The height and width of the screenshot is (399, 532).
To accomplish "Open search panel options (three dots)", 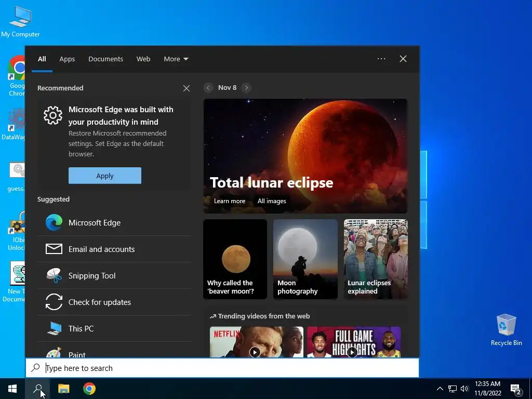I will pyautogui.click(x=381, y=59).
